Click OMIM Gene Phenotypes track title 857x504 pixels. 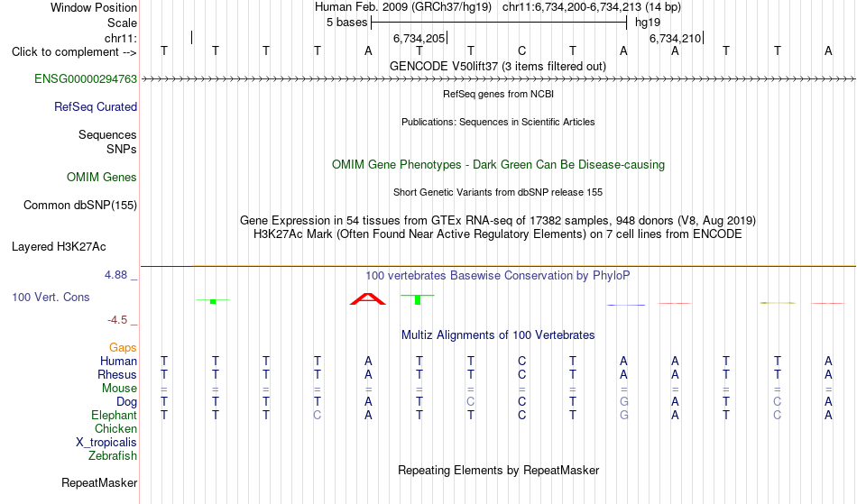pyautogui.click(x=498, y=164)
